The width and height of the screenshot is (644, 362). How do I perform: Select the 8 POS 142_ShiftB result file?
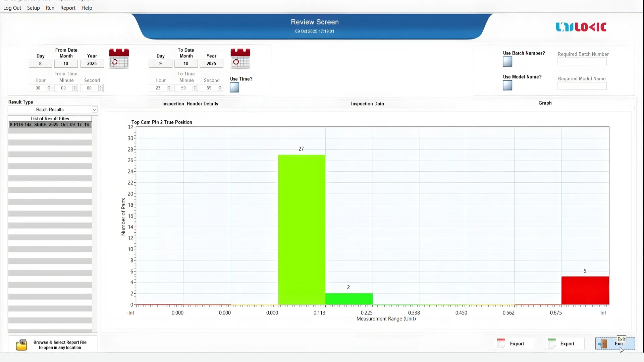tap(50, 125)
